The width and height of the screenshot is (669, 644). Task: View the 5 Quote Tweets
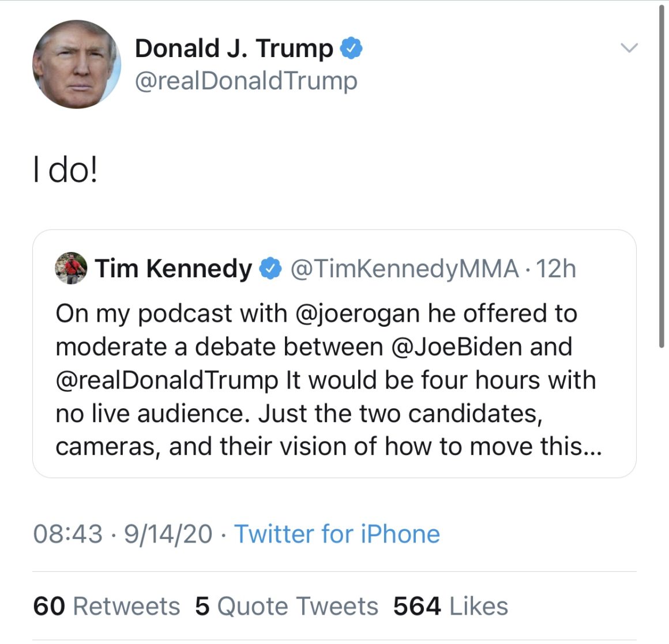coord(286,607)
